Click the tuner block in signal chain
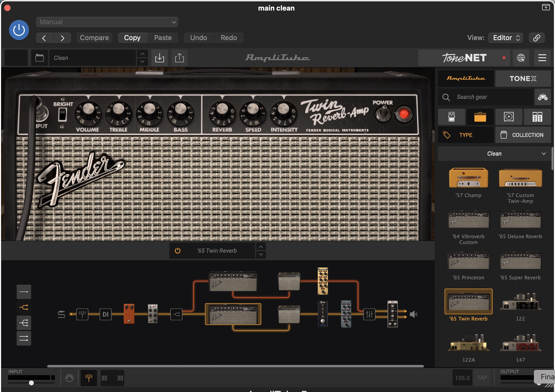This screenshot has width=555, height=392. [x=82, y=314]
